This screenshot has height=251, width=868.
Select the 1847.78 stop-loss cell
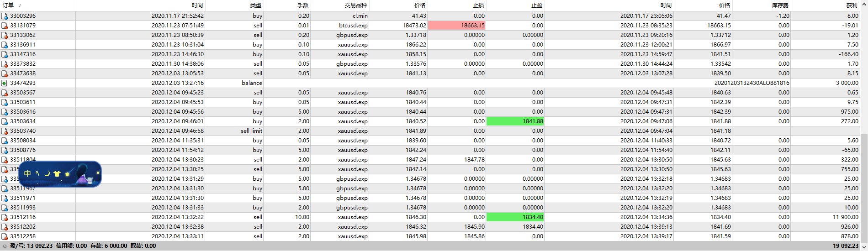coord(457,160)
